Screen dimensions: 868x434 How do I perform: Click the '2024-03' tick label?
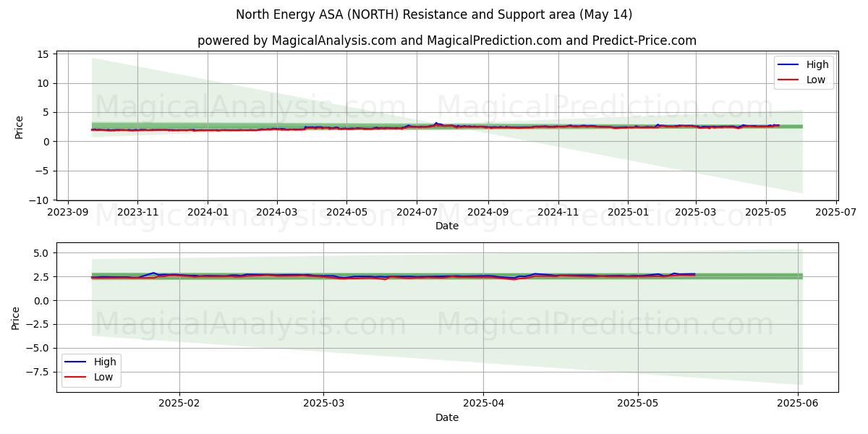click(276, 212)
